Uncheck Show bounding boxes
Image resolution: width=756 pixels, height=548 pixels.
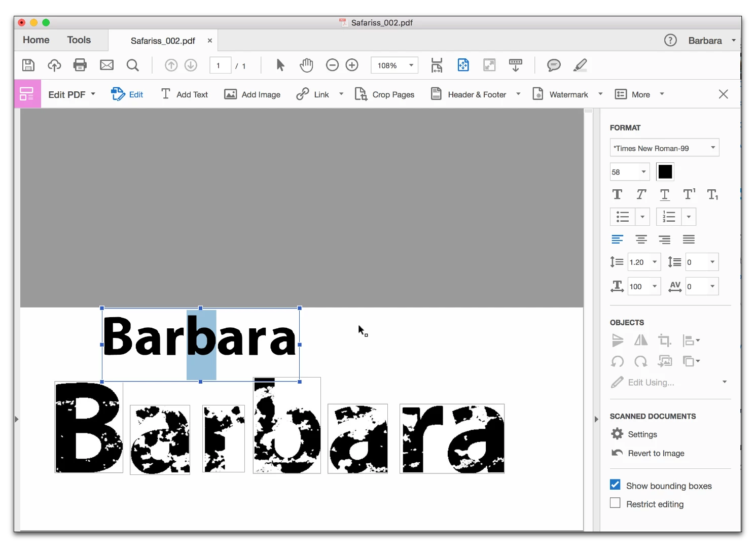pos(615,485)
